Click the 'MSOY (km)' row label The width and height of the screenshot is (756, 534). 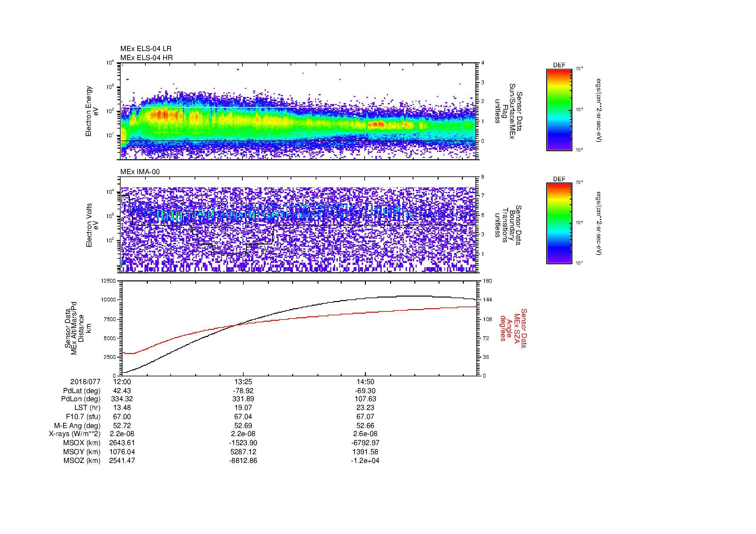tap(82, 452)
